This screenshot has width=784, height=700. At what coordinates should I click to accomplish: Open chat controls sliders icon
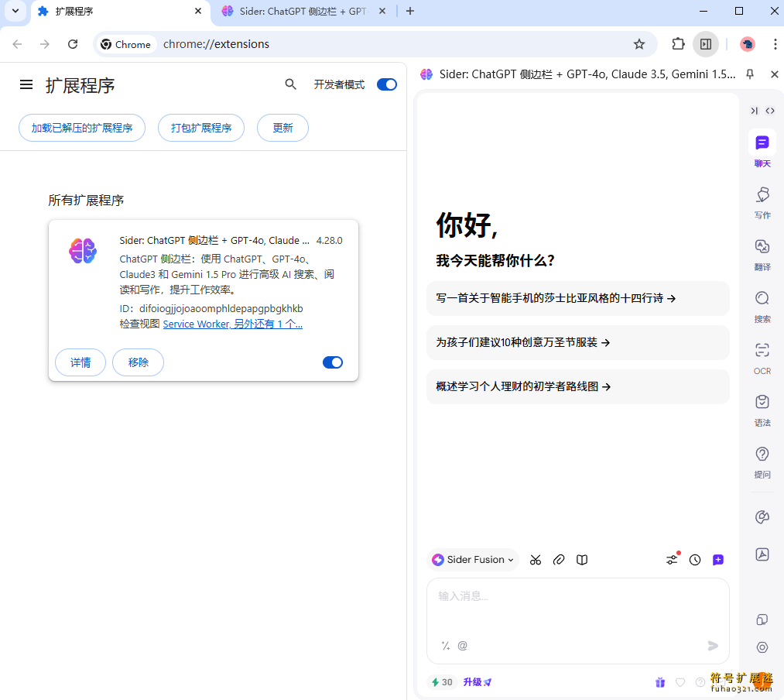tap(672, 559)
